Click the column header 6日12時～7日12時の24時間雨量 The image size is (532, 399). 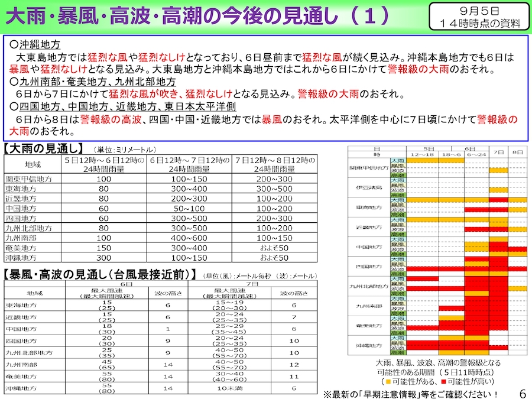(x=189, y=164)
